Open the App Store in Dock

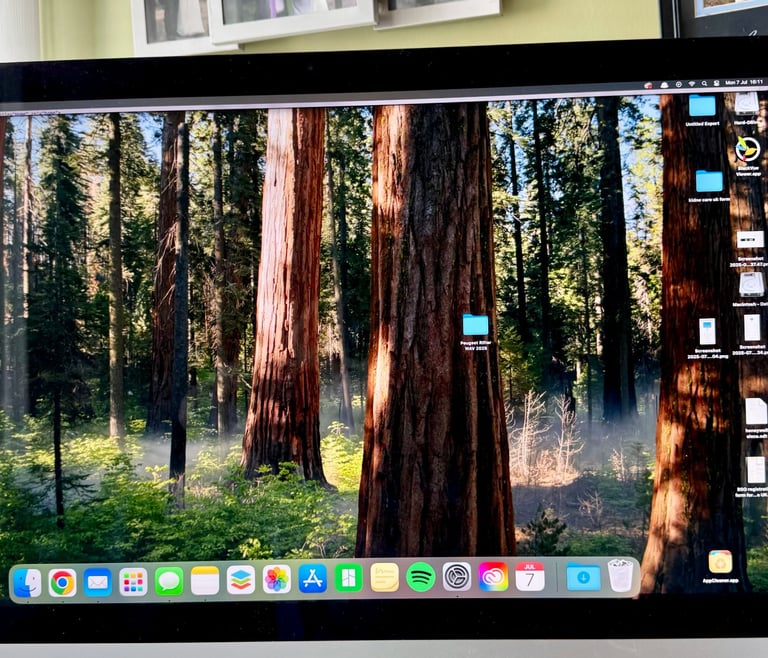click(x=312, y=579)
